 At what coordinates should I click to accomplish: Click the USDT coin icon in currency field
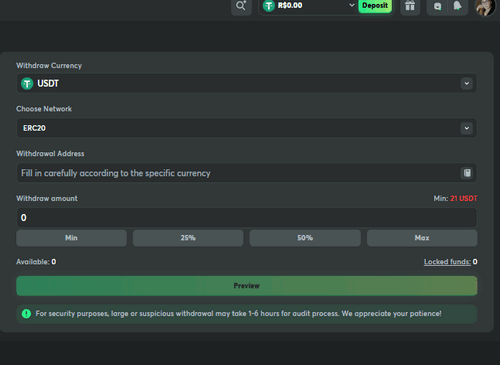coord(27,83)
